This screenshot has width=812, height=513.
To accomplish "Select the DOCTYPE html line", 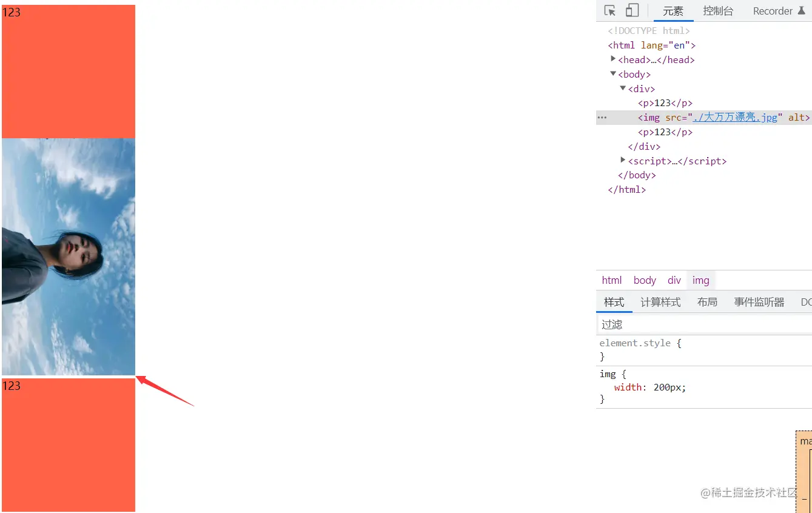I will pos(649,31).
